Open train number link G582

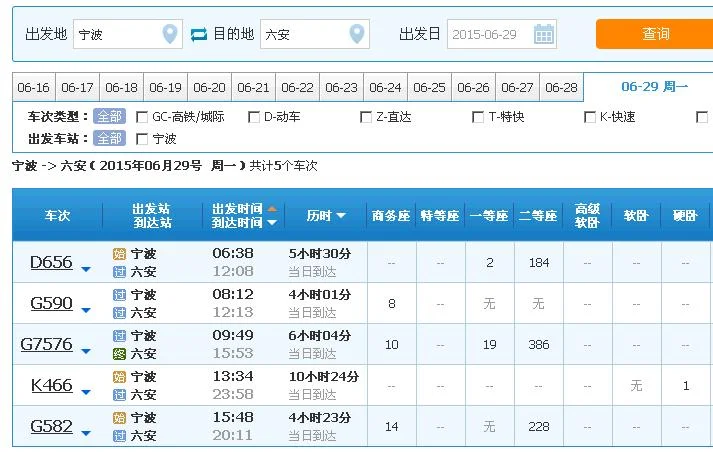pos(51,426)
